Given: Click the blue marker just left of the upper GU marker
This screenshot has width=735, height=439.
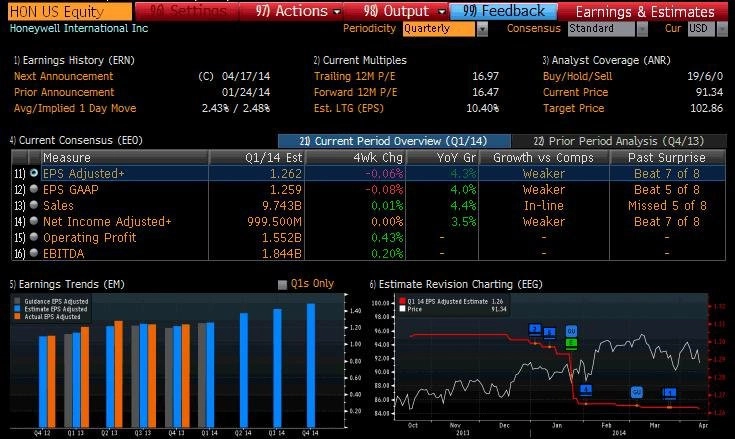Looking at the screenshot, I should [549, 333].
